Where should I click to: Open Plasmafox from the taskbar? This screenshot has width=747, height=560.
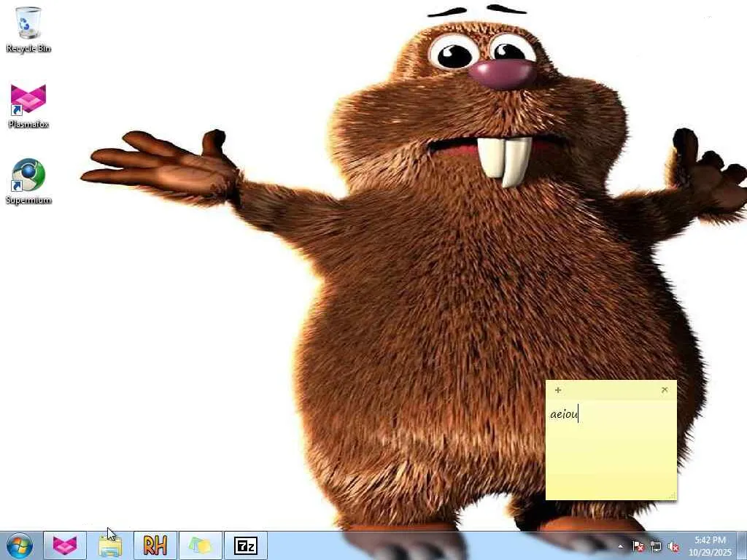(65, 545)
